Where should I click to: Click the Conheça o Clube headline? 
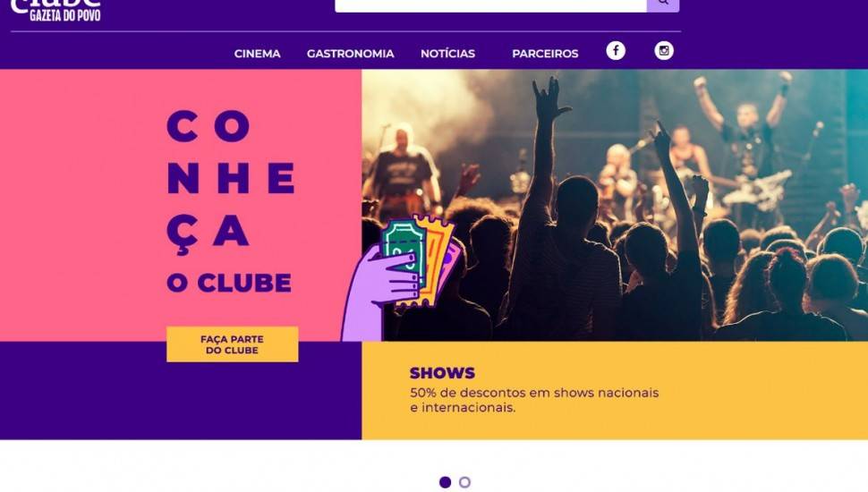click(x=230, y=201)
